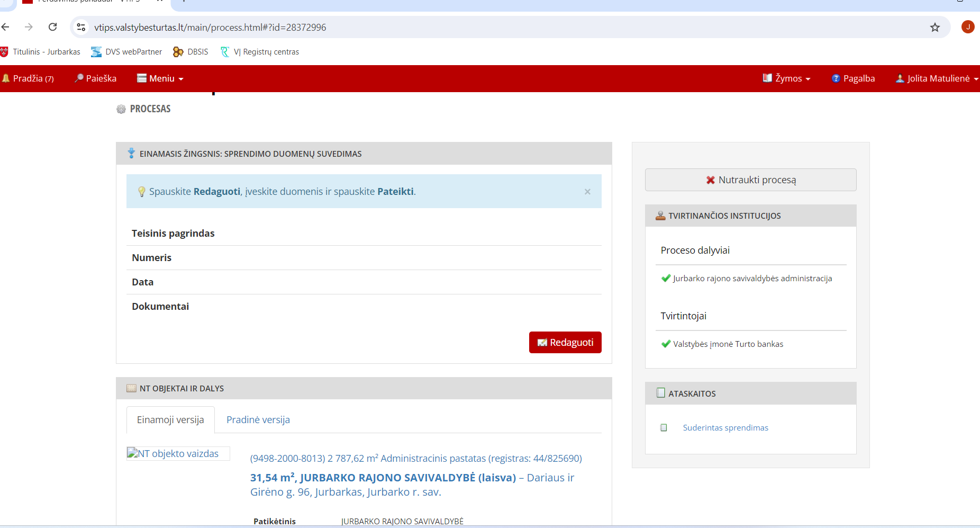The height and width of the screenshot is (528, 980).
Task: Open DVS webPartner bookmark
Action: coord(126,52)
